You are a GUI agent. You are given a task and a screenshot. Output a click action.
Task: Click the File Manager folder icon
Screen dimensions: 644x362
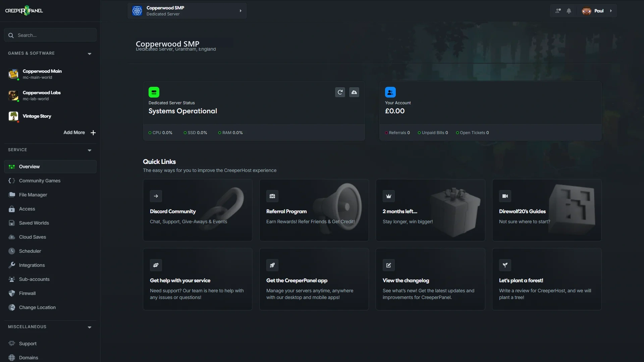point(12,195)
